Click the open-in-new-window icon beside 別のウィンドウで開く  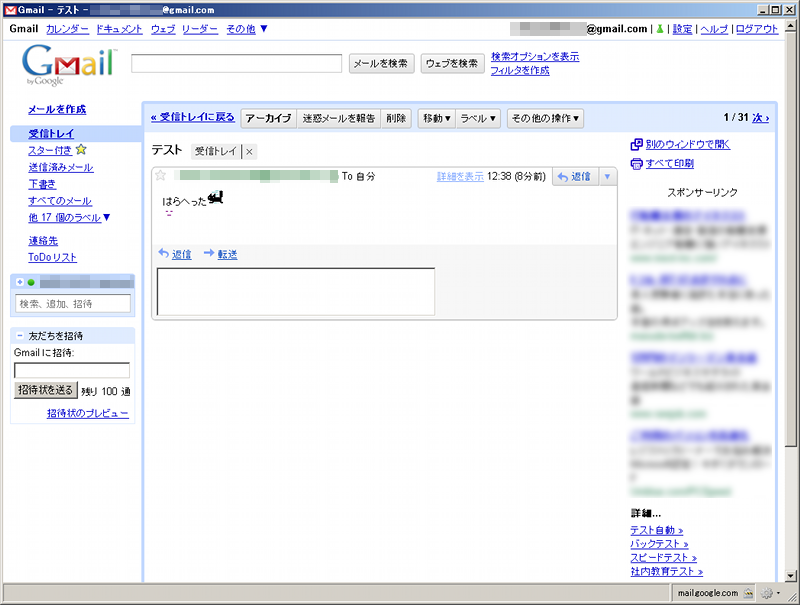637,144
